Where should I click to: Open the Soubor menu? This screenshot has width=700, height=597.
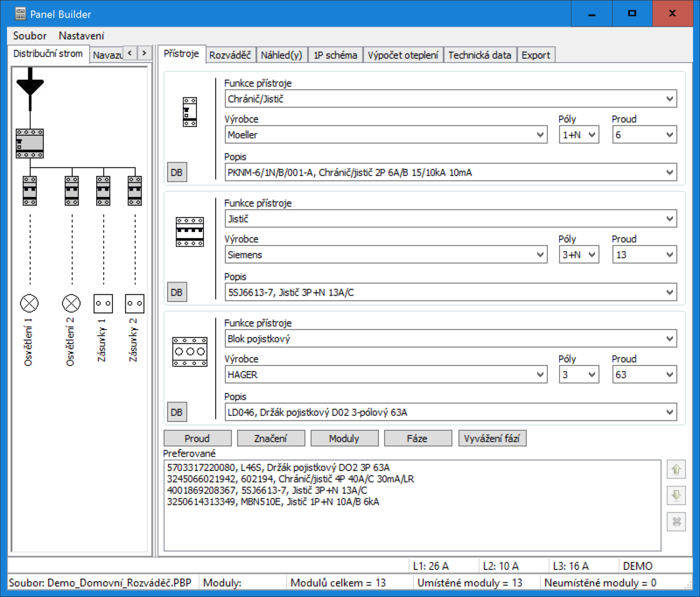tap(30, 36)
